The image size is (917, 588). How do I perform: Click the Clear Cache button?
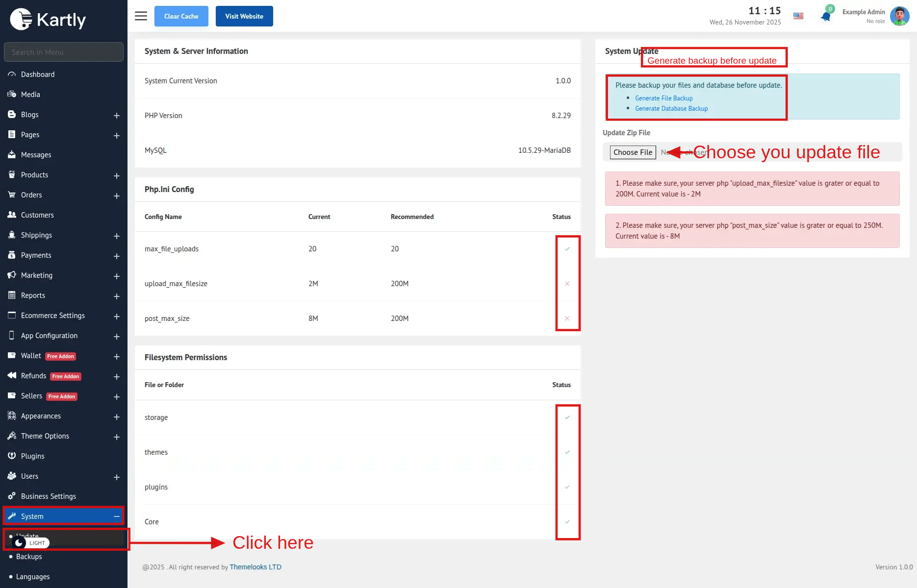coord(181,16)
